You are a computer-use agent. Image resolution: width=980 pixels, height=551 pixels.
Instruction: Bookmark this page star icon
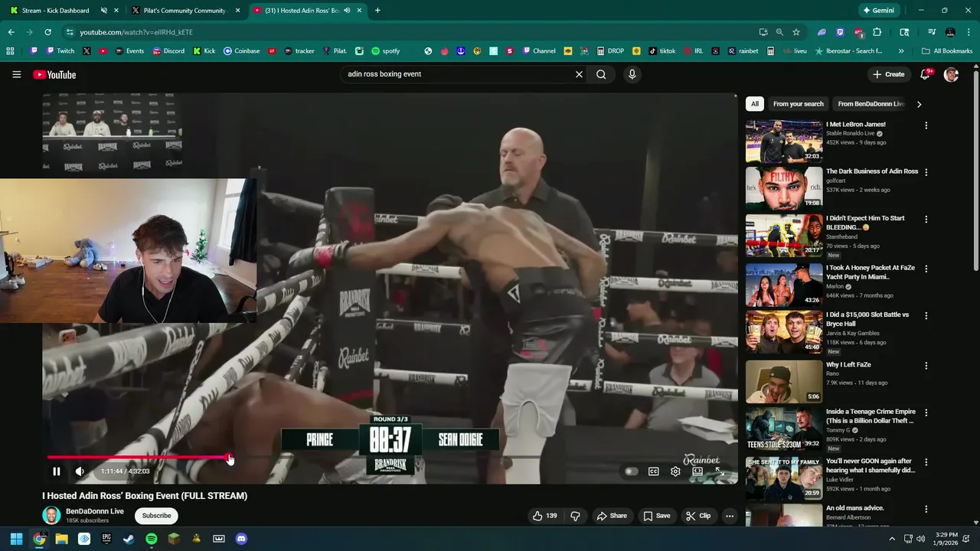point(796,32)
